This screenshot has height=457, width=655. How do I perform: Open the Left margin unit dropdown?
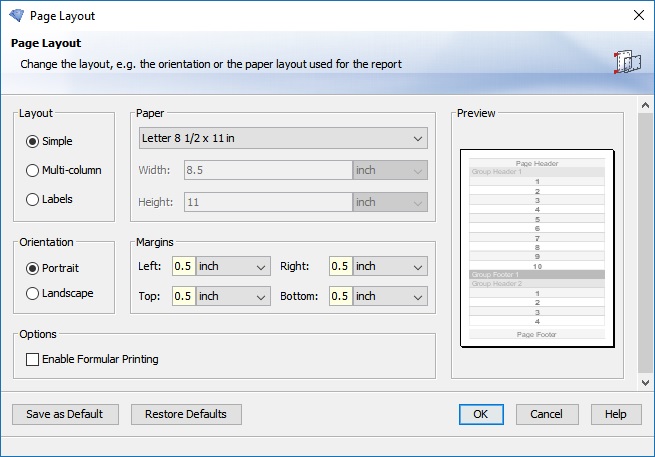coord(233,267)
